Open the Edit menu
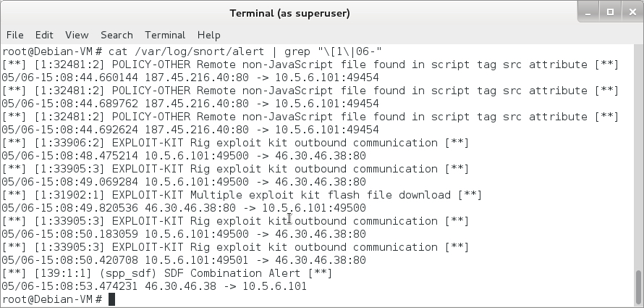Screen dimensions: 644x308 [44, 35]
